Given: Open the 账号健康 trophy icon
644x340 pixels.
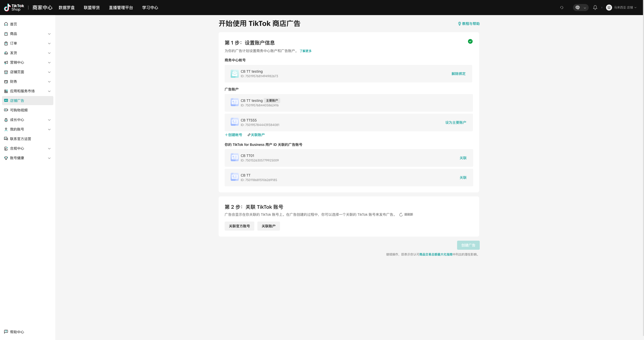Looking at the screenshot, I should point(6,158).
